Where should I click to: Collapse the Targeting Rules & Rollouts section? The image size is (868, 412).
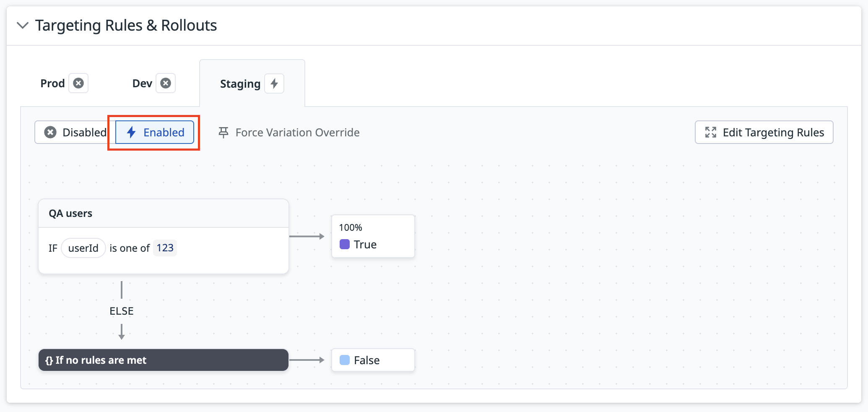tap(23, 26)
